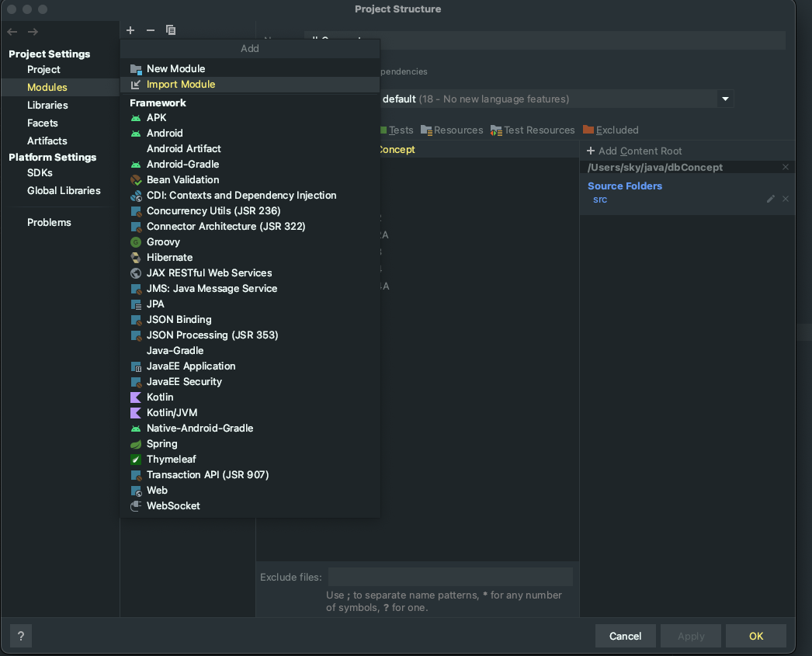Click the Hibernate framework icon
The height and width of the screenshot is (656, 812).
136,257
